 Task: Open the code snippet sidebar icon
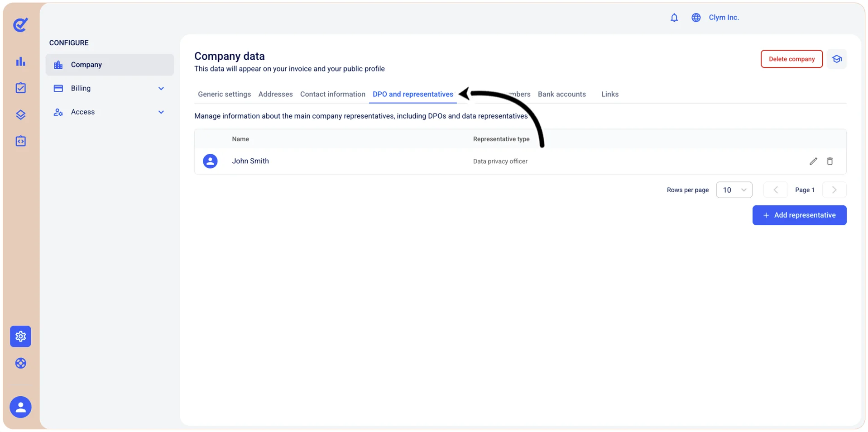pos(20,141)
